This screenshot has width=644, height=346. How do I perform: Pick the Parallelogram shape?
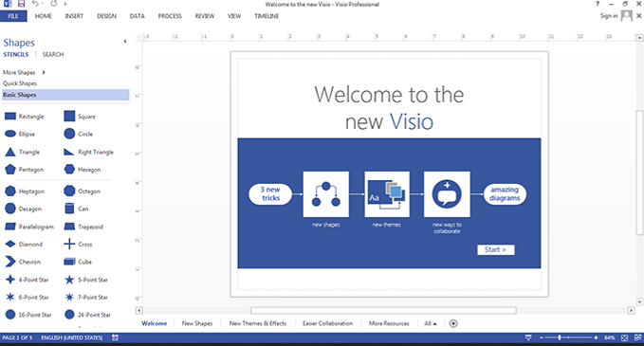click(x=10, y=227)
